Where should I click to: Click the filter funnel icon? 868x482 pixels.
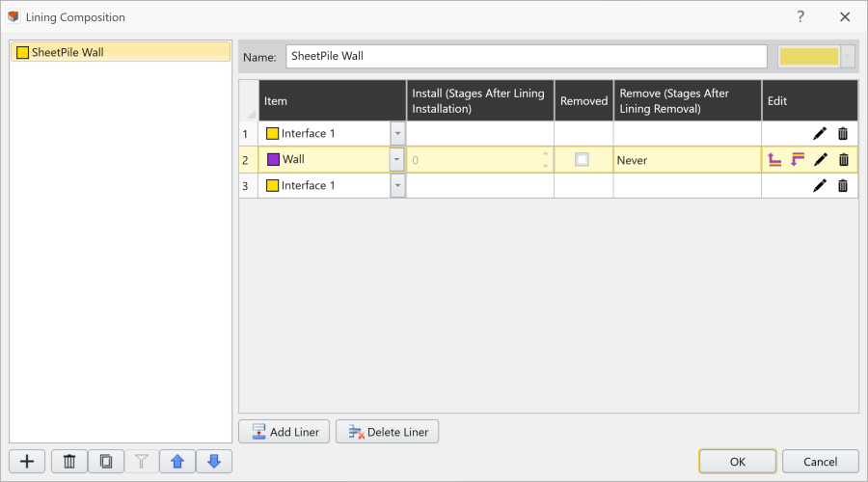point(141,462)
